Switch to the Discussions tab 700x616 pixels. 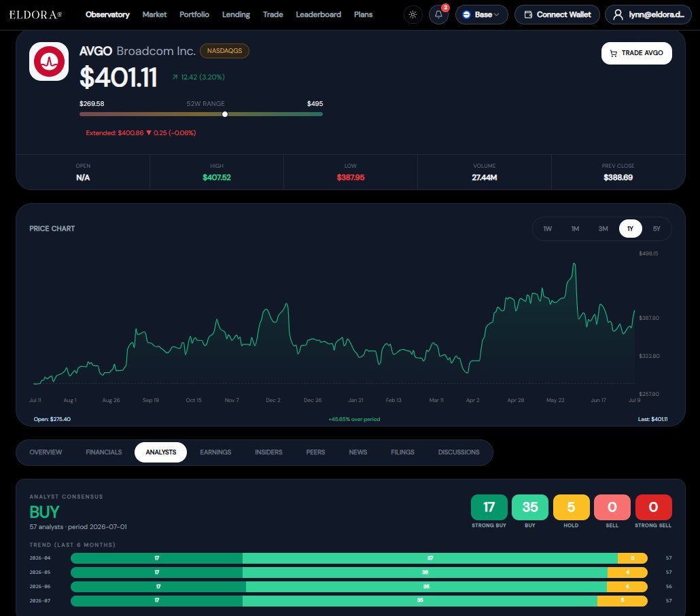tap(459, 452)
